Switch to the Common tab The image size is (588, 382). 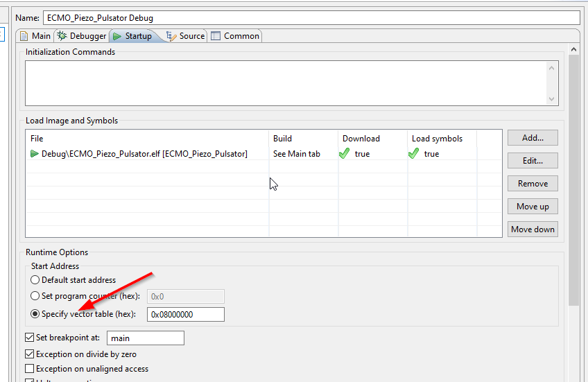[235, 36]
